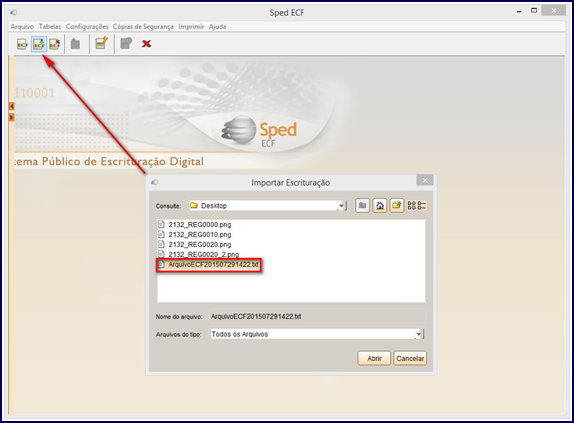Go to home folder in Importar Escrituração

coord(380,206)
